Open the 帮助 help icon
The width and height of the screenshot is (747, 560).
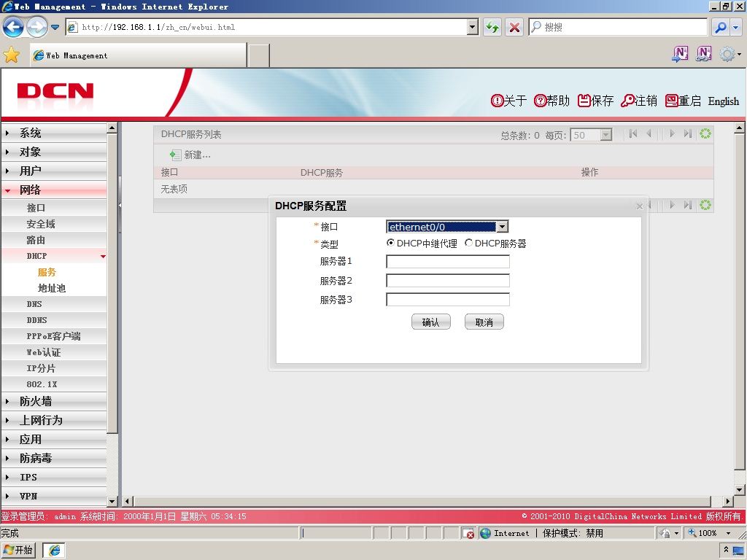pos(540,101)
